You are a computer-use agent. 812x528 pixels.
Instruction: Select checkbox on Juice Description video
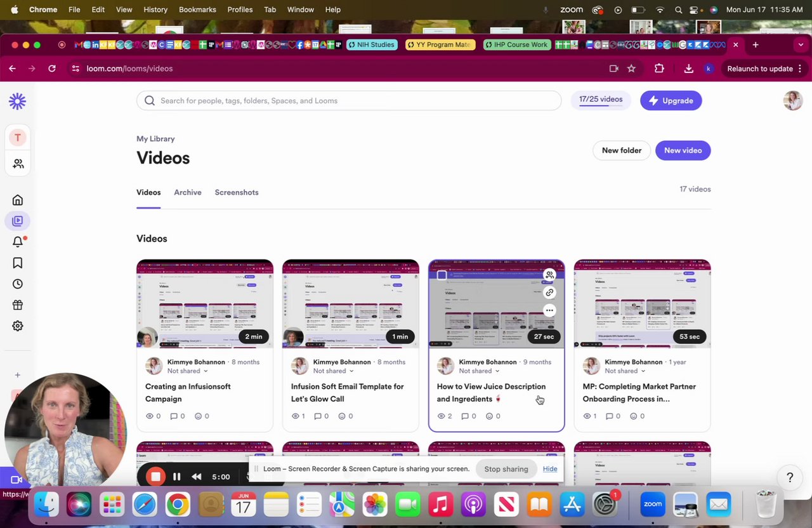click(442, 275)
